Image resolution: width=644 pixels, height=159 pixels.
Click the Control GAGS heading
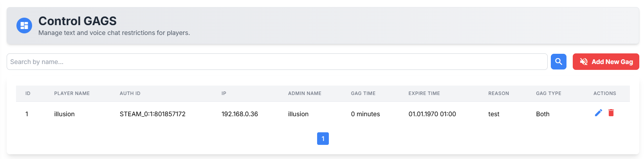coord(78,21)
